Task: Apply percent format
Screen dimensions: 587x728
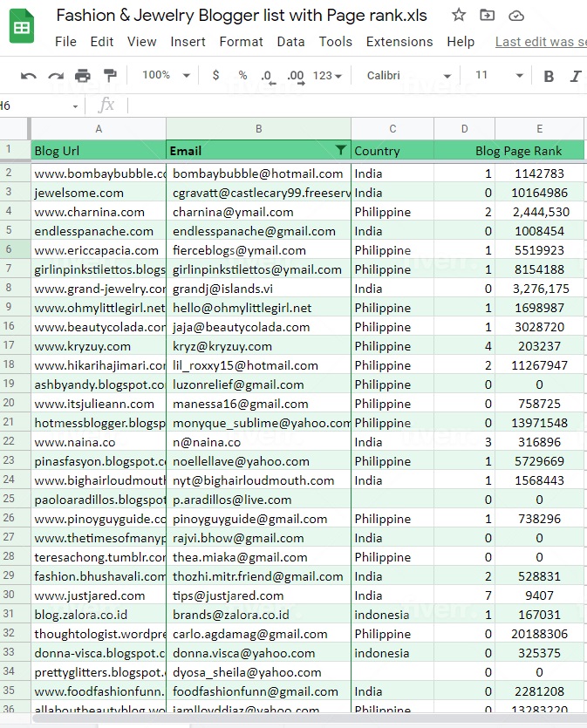Action: [242, 76]
